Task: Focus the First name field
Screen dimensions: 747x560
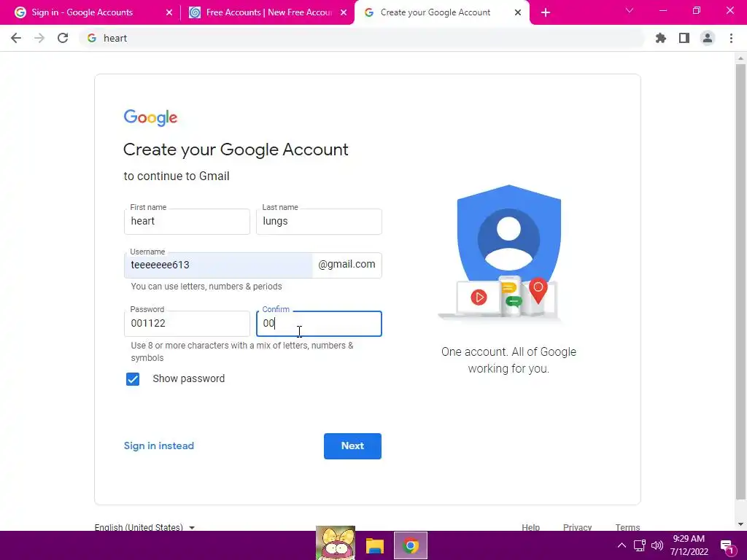Action: coord(187,222)
